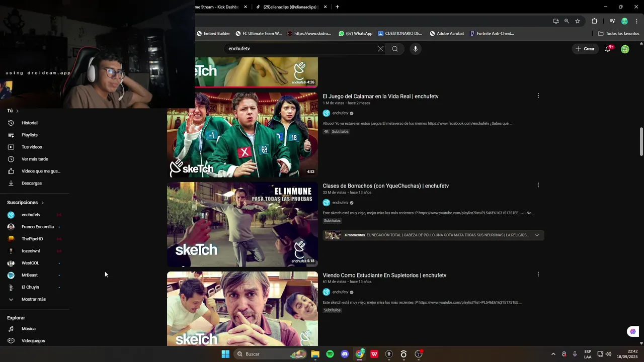Image resolution: width=644 pixels, height=362 pixels.
Task: Open WPS Office from taskbar
Action: pos(374,354)
